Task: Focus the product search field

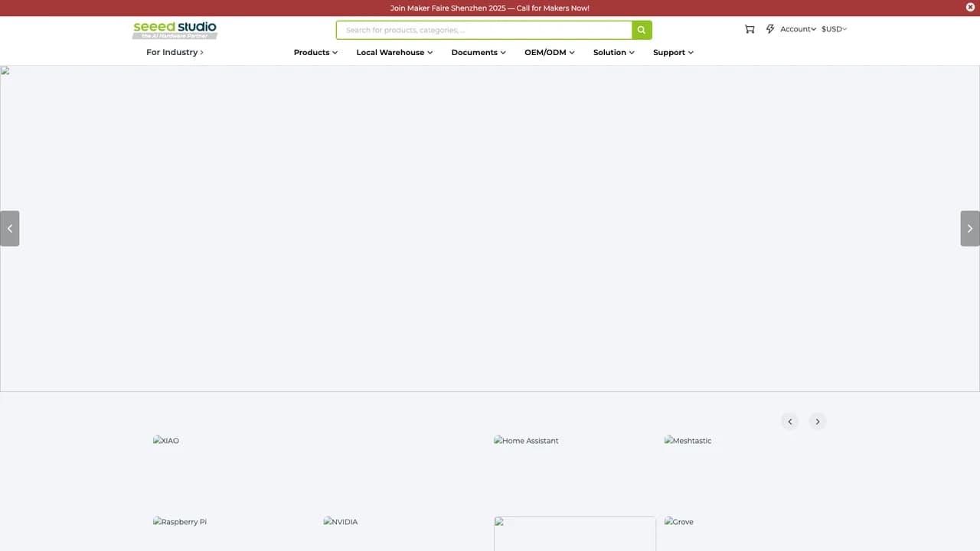Action: coord(484,30)
